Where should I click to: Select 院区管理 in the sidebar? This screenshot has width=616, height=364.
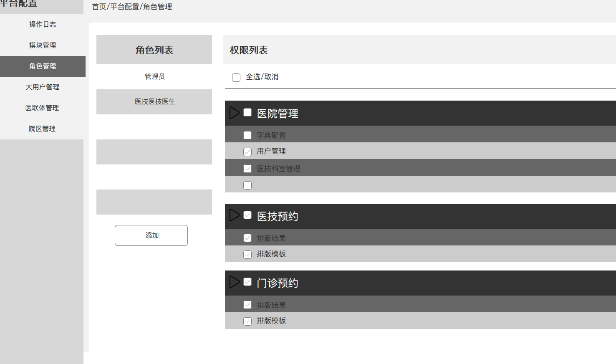tap(42, 129)
